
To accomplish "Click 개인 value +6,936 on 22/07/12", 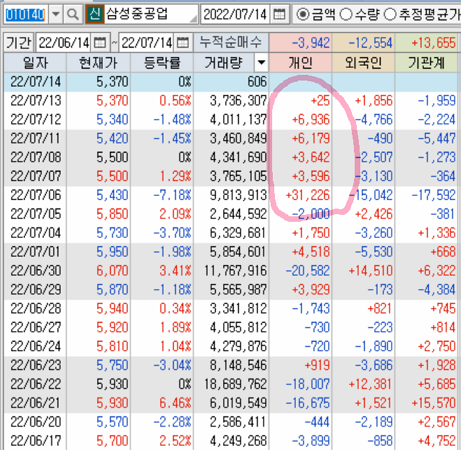I will (x=311, y=119).
